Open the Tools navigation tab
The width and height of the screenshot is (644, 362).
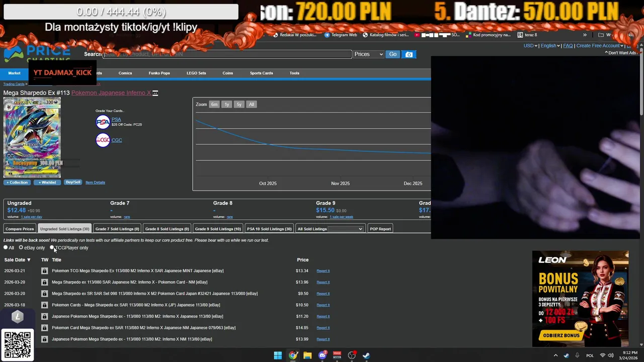(294, 73)
